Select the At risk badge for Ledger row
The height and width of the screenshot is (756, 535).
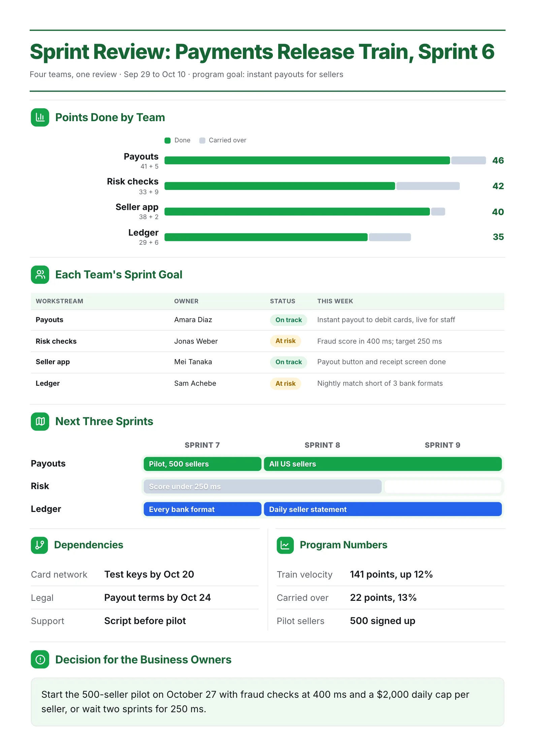[x=285, y=383]
